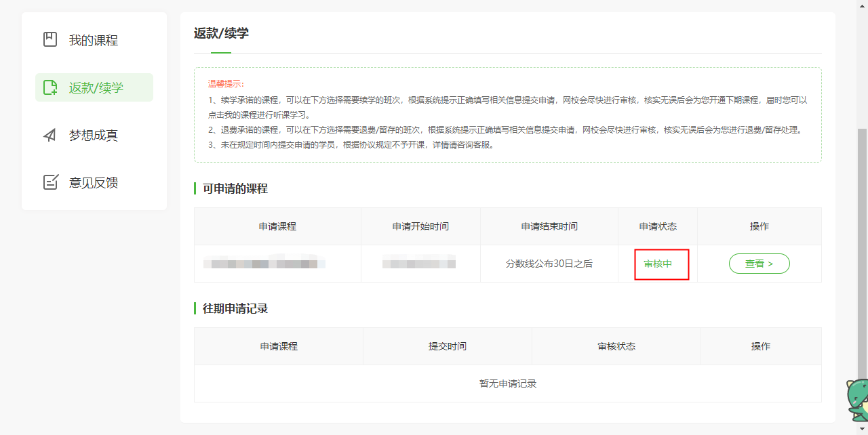Go to 梦想成真 in the sidebar

[94, 135]
